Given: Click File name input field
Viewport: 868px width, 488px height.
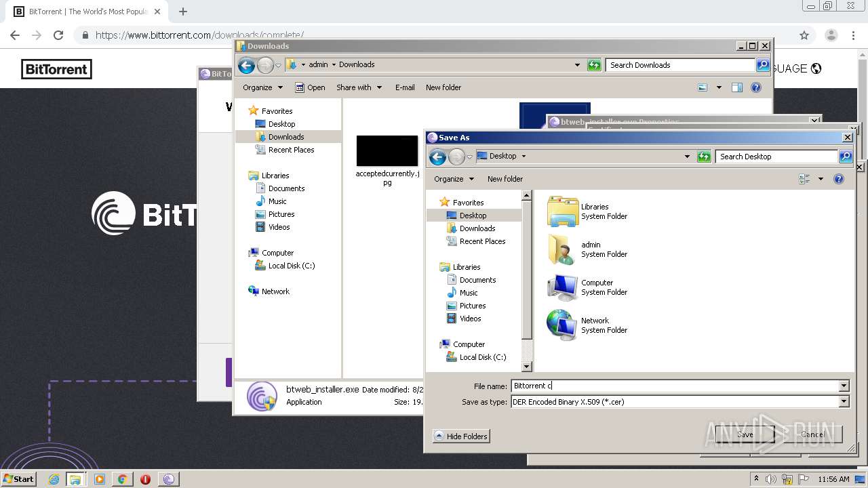Looking at the screenshot, I should [x=675, y=386].
